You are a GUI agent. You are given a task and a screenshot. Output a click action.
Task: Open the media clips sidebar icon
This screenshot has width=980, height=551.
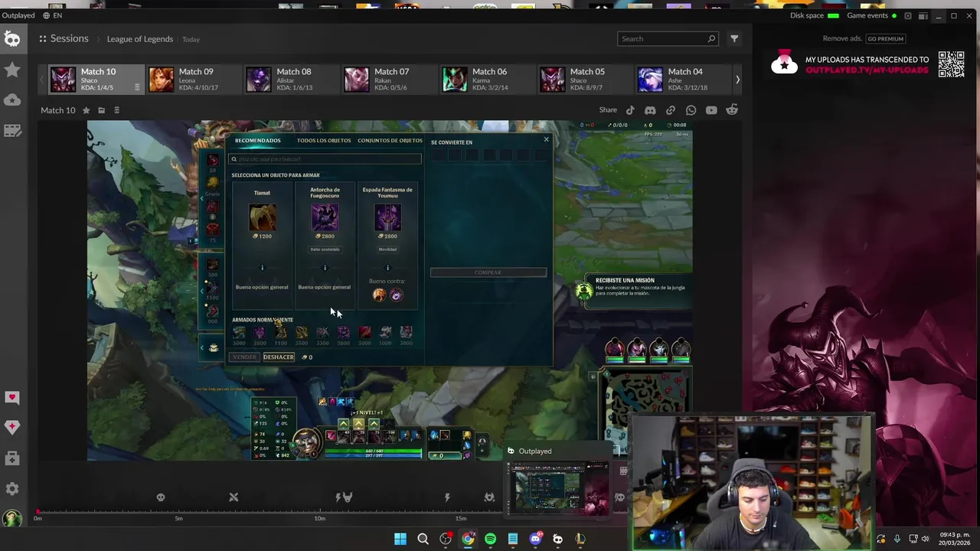coord(12,131)
